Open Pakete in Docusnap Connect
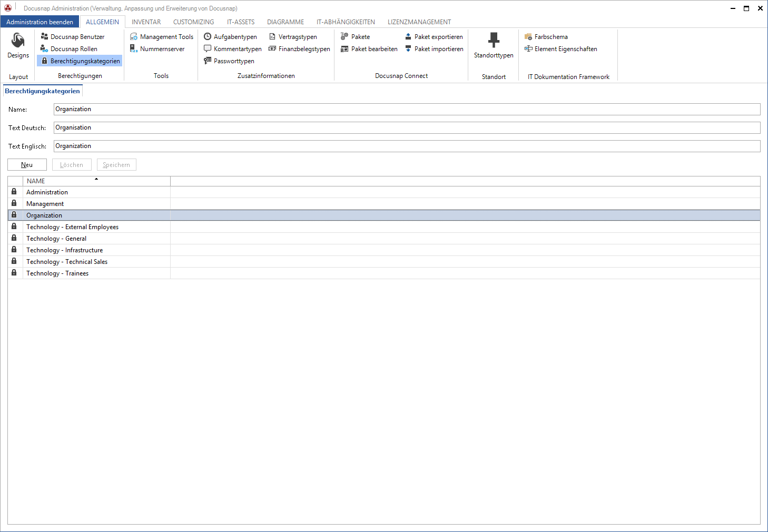The image size is (768, 532). (356, 37)
